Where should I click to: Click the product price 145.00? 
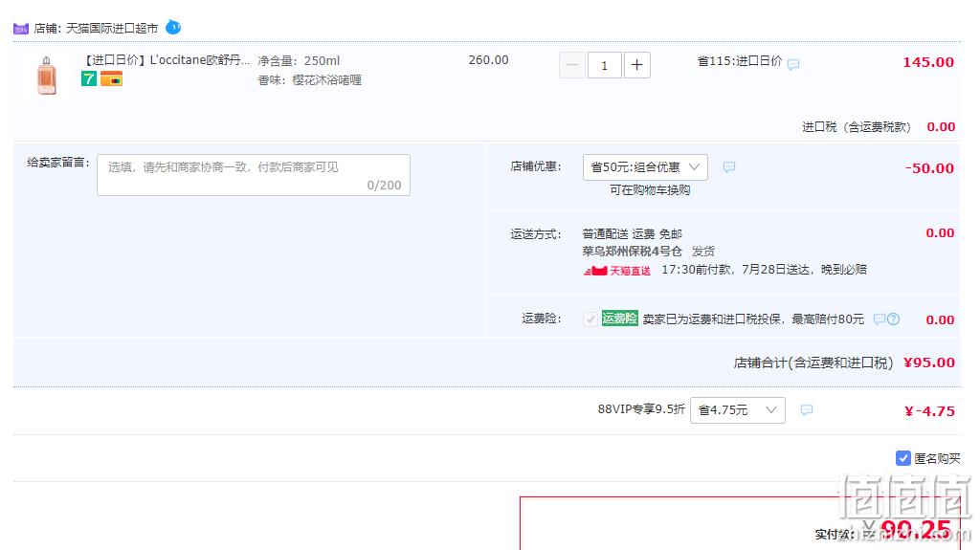[x=928, y=62]
